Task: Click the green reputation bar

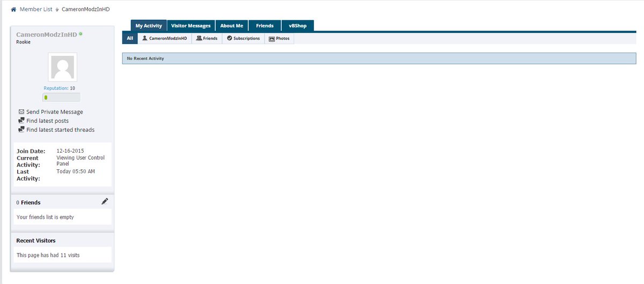Action: (x=46, y=98)
